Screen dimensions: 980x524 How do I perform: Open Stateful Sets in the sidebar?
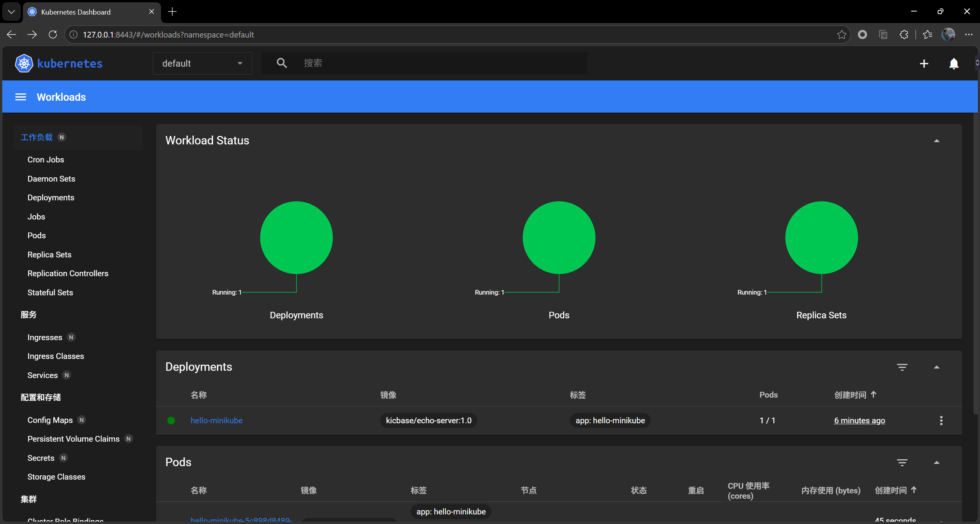(x=50, y=293)
